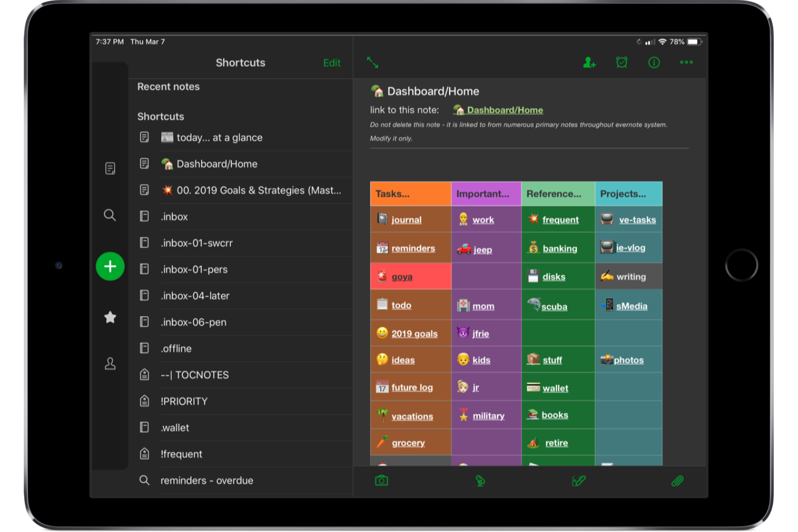Edit the Shortcuts list
798x532 pixels.
tap(332, 63)
